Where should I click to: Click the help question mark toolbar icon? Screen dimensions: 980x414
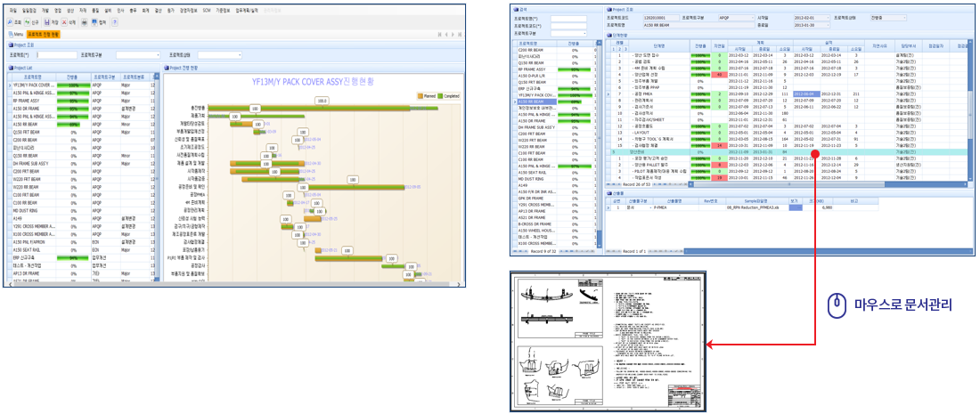coord(114,22)
